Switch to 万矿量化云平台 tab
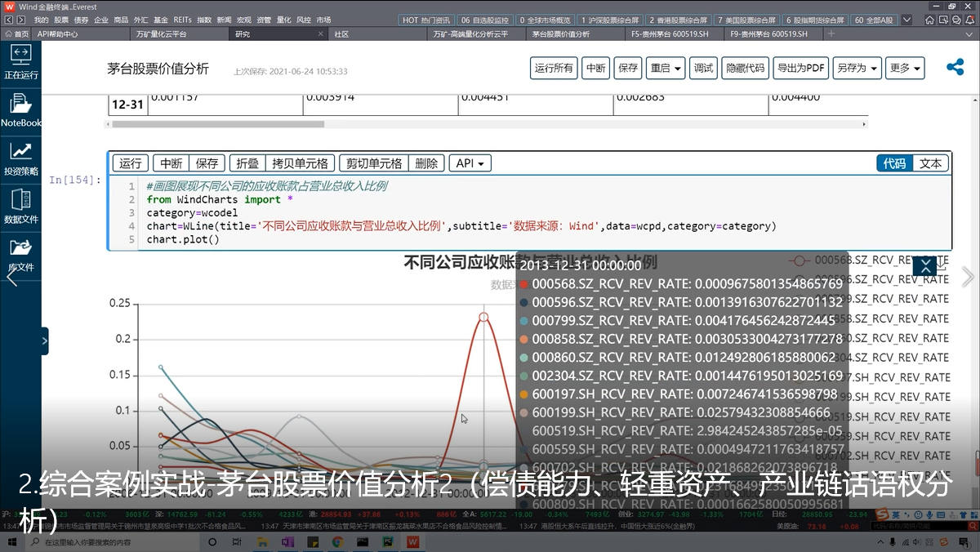980x552 pixels. coord(180,34)
